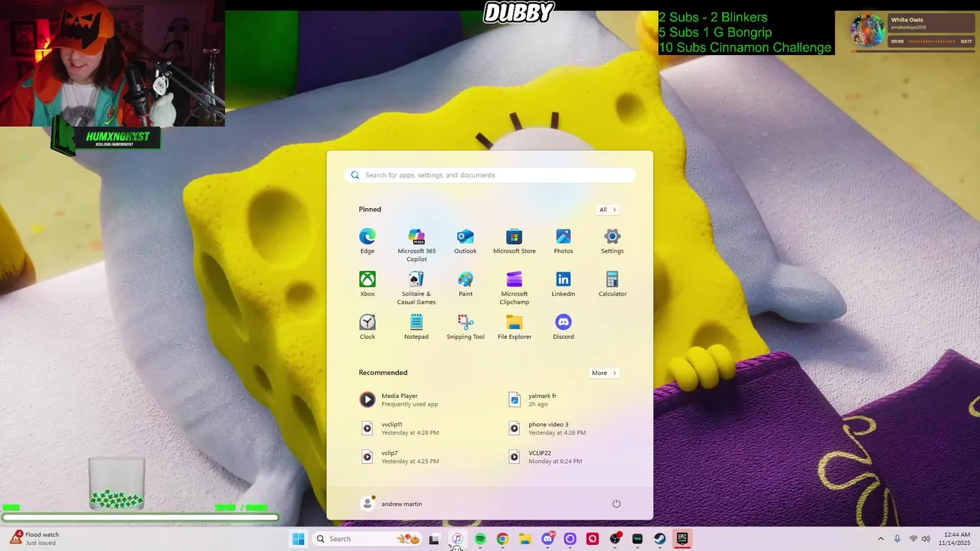This screenshot has height=551, width=980.
Task: Launch the Paint app
Action: pos(465,284)
